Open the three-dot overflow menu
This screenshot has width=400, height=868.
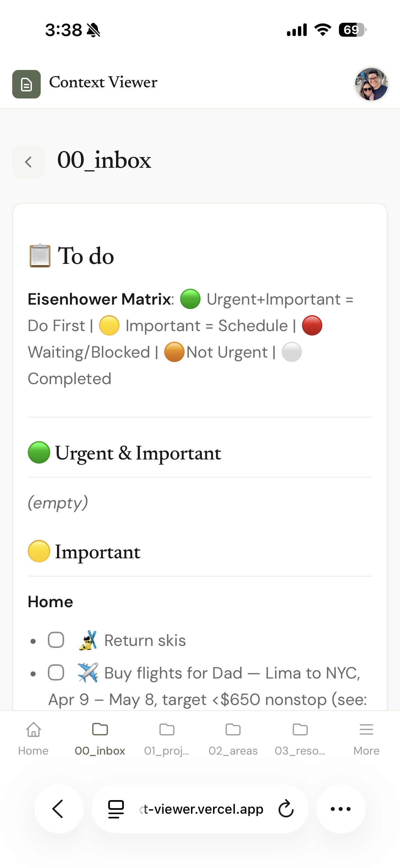[x=341, y=809]
